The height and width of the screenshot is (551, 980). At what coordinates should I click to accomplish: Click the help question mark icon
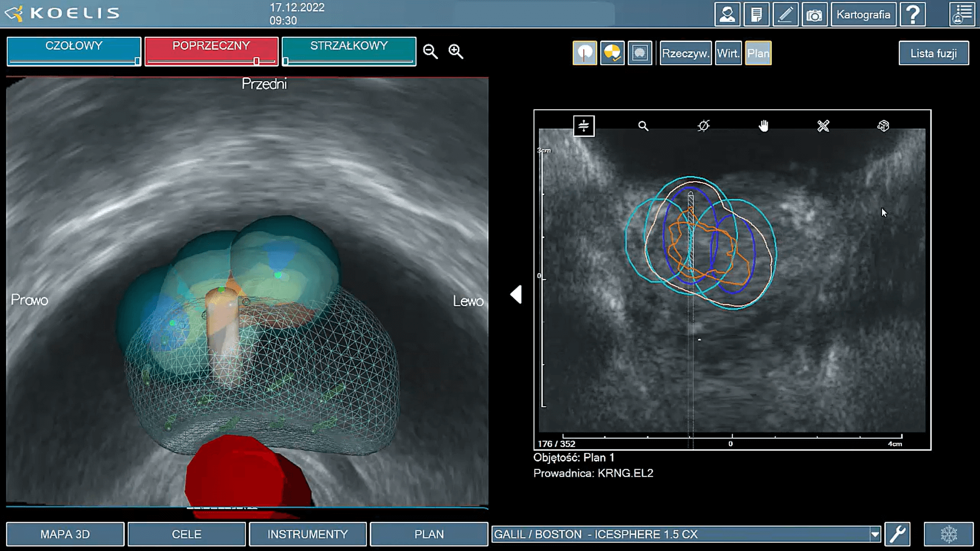pyautogui.click(x=913, y=14)
